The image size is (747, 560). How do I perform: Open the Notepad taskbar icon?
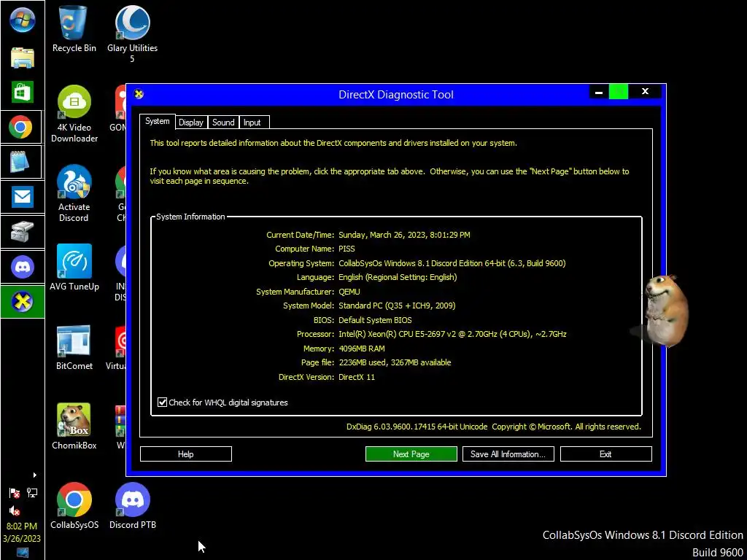pyautogui.click(x=21, y=162)
